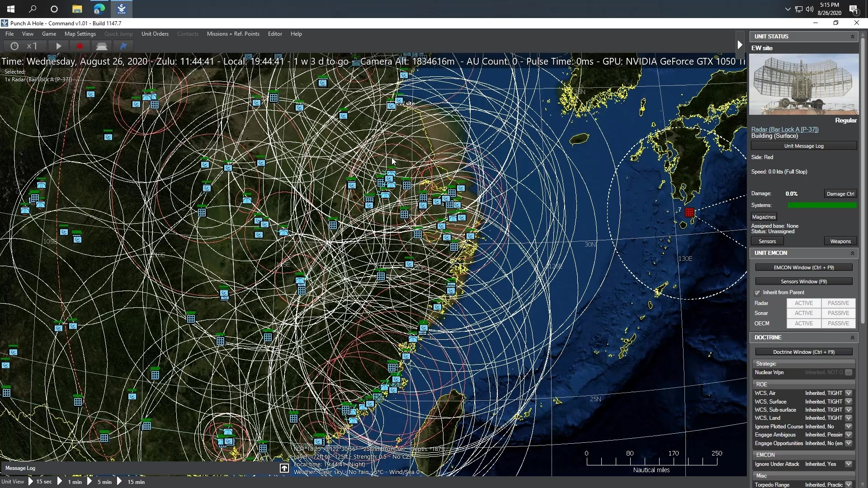Viewport: 868px width, 488px height.
Task: Open the Editor menu
Action: [275, 34]
